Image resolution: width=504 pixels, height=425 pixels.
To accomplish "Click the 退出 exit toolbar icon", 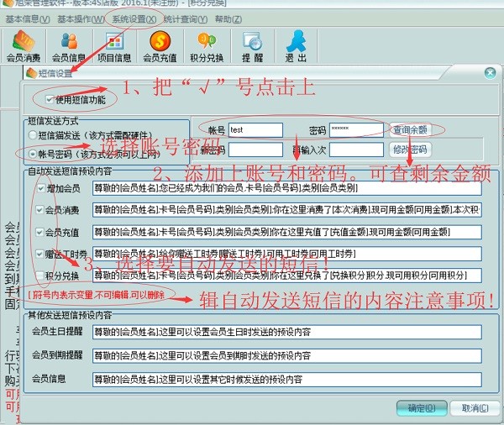I will (296, 46).
